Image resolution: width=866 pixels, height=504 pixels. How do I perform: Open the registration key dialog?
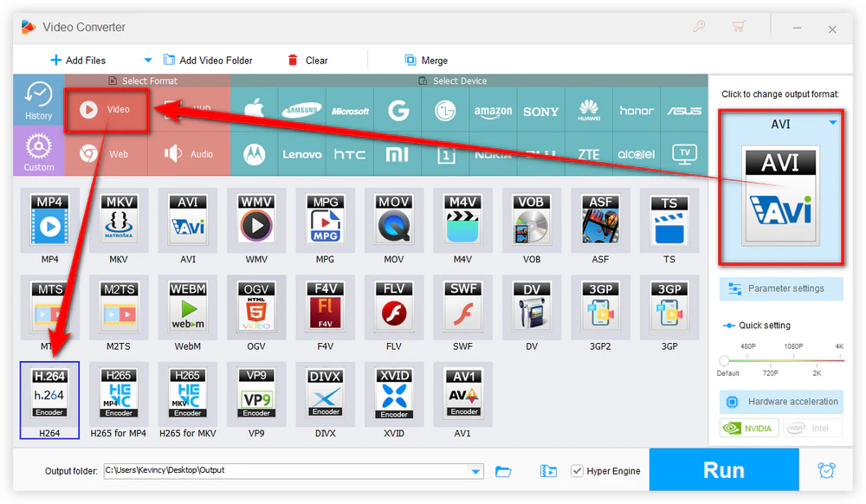(x=698, y=27)
